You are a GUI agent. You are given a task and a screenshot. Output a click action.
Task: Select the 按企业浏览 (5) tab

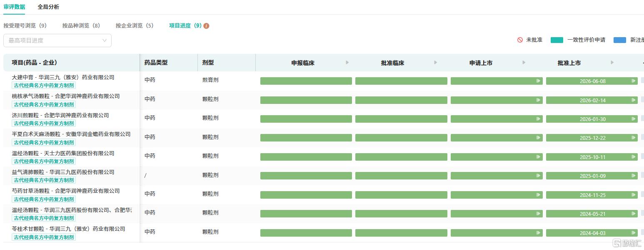[135, 25]
